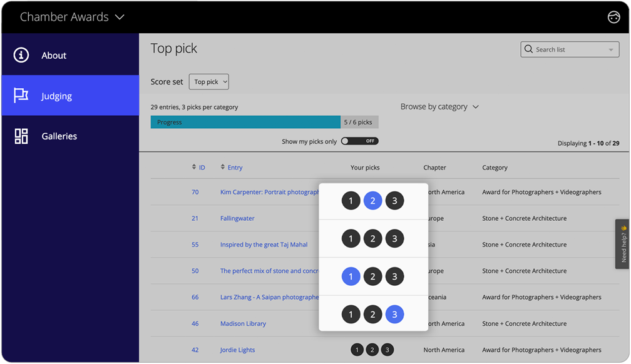Image resolution: width=631 pixels, height=364 pixels.
Task: Change the score set from Top pick
Action: click(208, 81)
